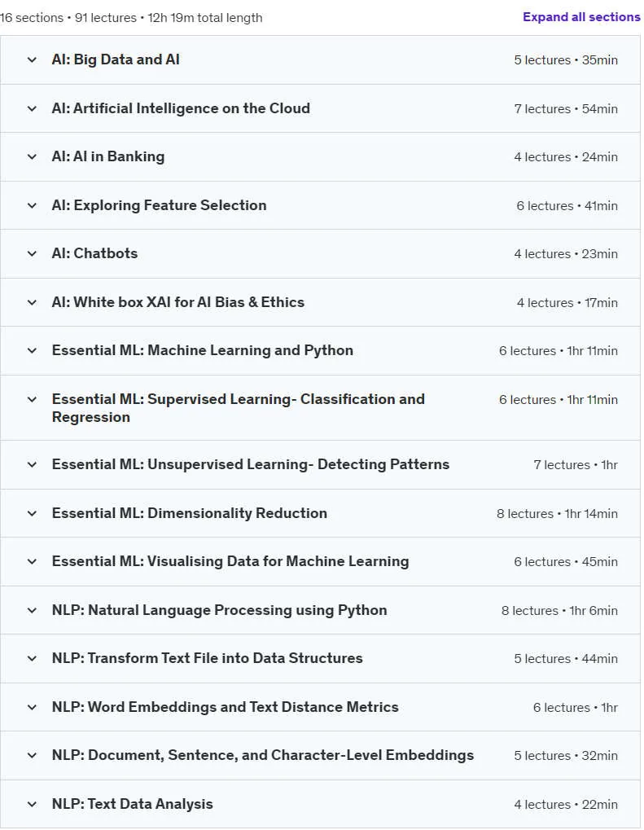Expand chevron for Machine Learning and Python
Image resolution: width=644 pixels, height=830 pixels.
[x=32, y=350]
